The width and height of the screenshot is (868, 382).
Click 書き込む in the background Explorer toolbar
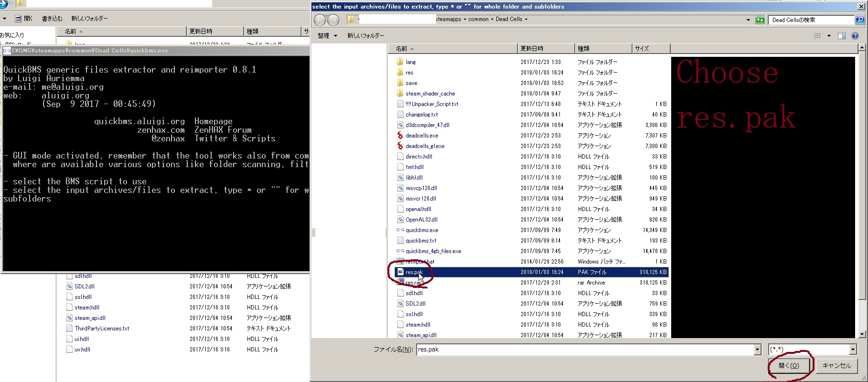(52, 19)
